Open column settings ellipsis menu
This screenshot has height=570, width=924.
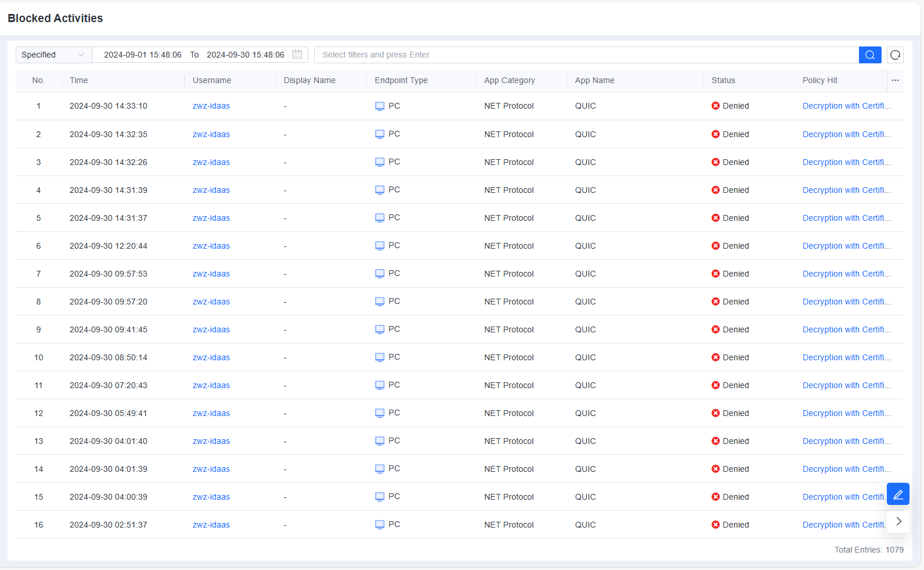[x=895, y=80]
